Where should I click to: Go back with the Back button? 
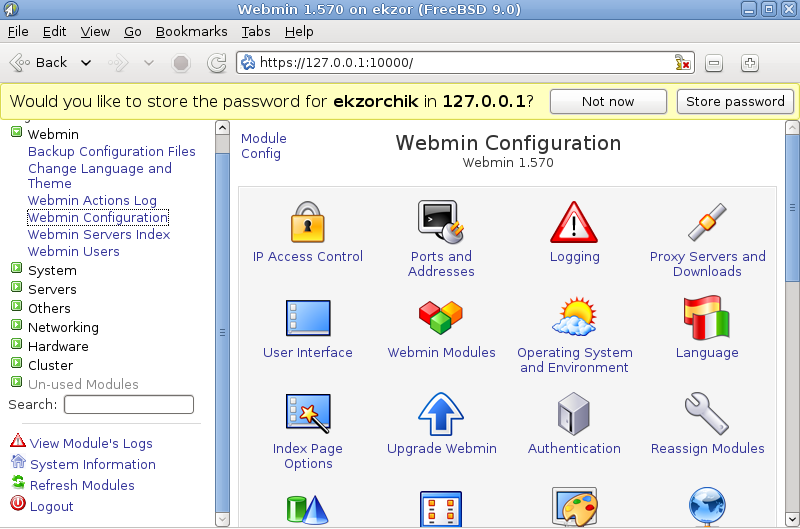39,63
